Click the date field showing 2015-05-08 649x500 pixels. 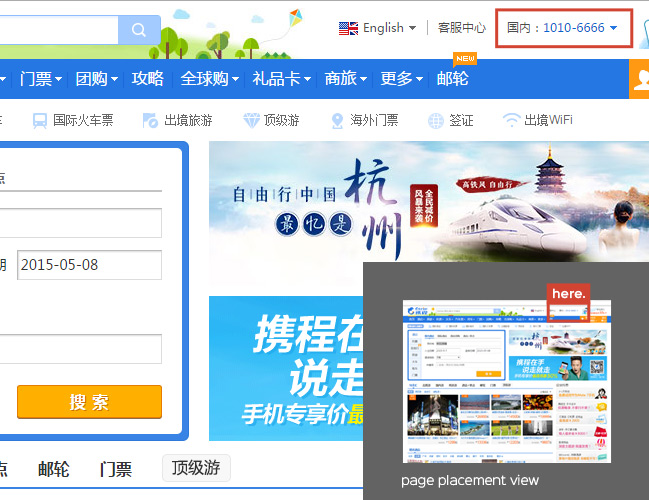point(89,265)
